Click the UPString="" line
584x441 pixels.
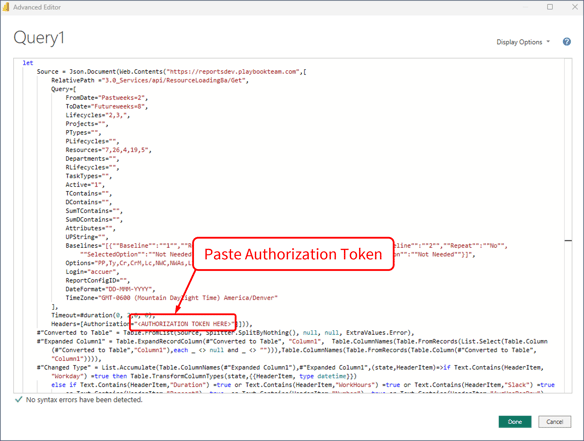click(87, 237)
